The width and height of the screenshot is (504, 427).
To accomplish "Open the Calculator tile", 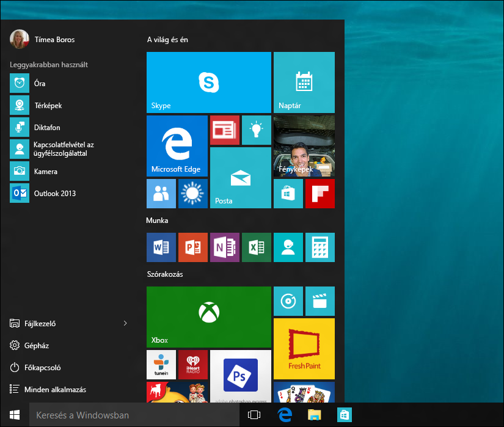I will (x=320, y=247).
